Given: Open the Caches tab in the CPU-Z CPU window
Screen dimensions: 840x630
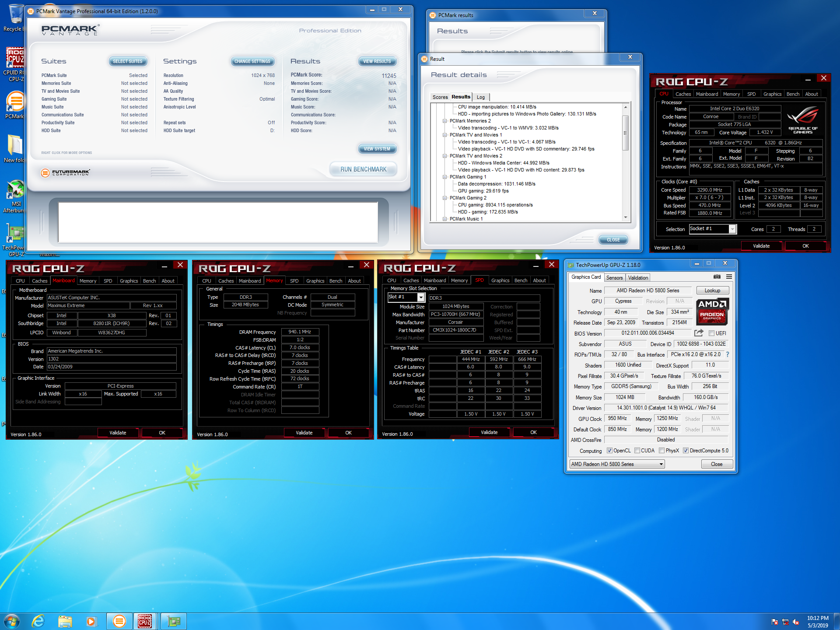Looking at the screenshot, I should tap(683, 94).
